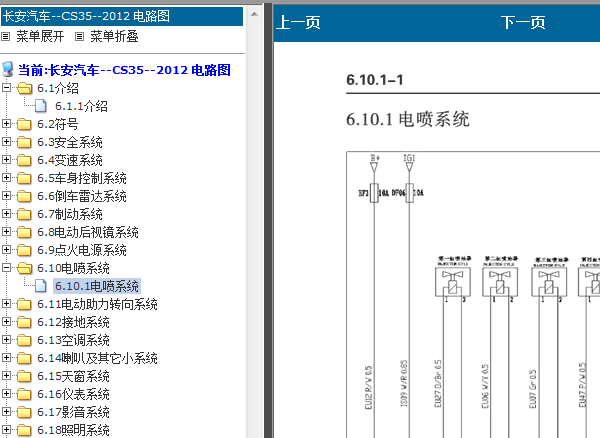Click the 6.15天窗系统 folder icon
This screenshot has height=438, width=600.
coord(24,376)
